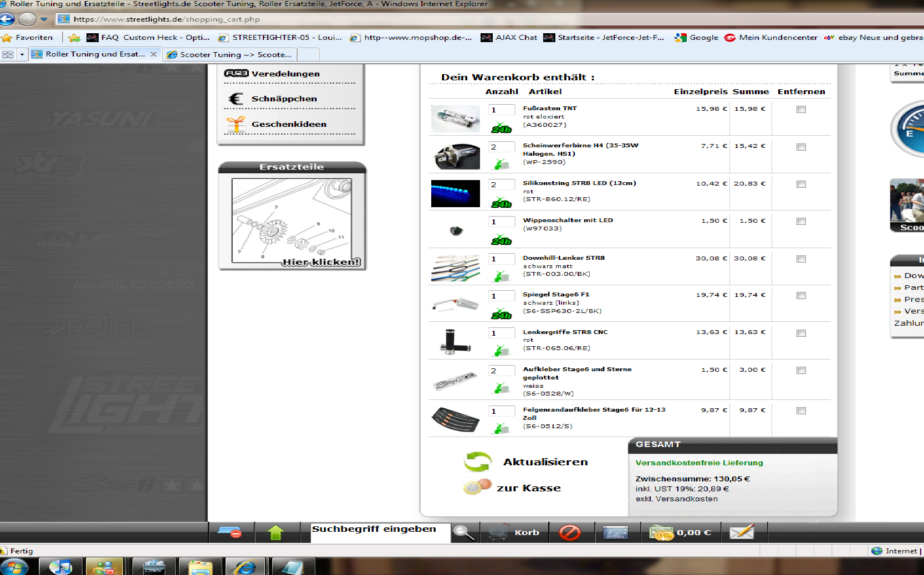Click the Aktualisieren button text
This screenshot has height=575, width=924.
point(545,462)
